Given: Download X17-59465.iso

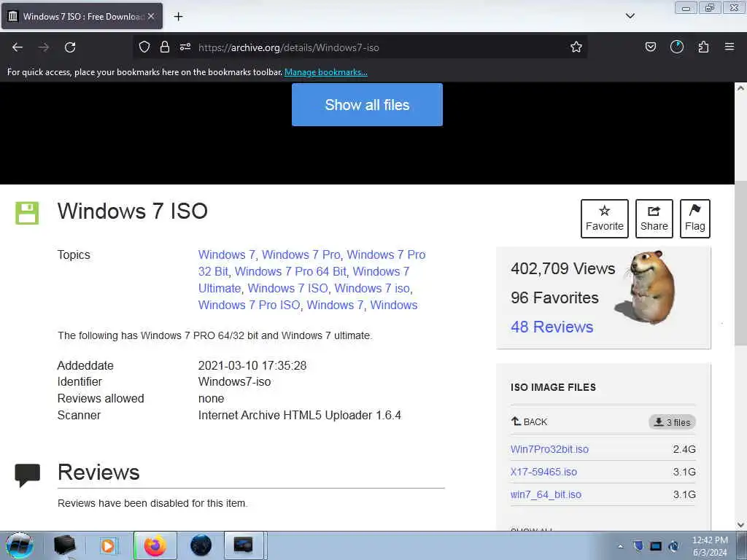Looking at the screenshot, I should (543, 472).
